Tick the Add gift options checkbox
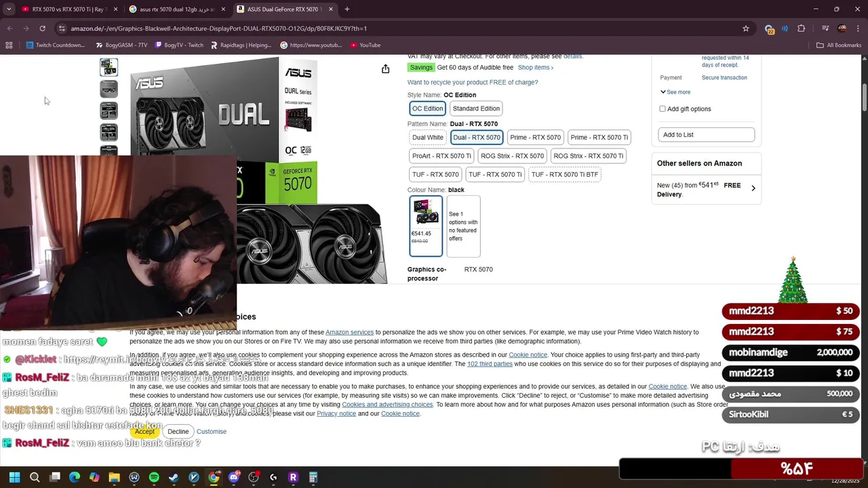868x488 pixels. coord(663,109)
